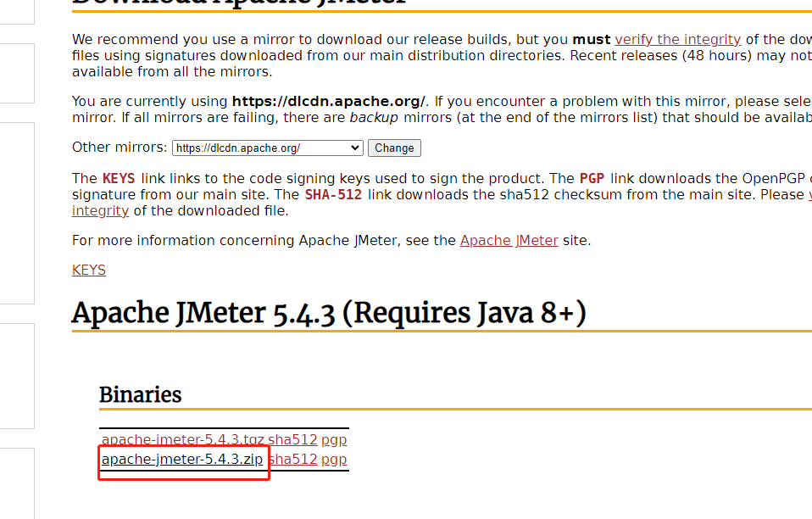The image size is (812, 519).
Task: Open the Other mirrors dropdown list
Action: coord(268,148)
